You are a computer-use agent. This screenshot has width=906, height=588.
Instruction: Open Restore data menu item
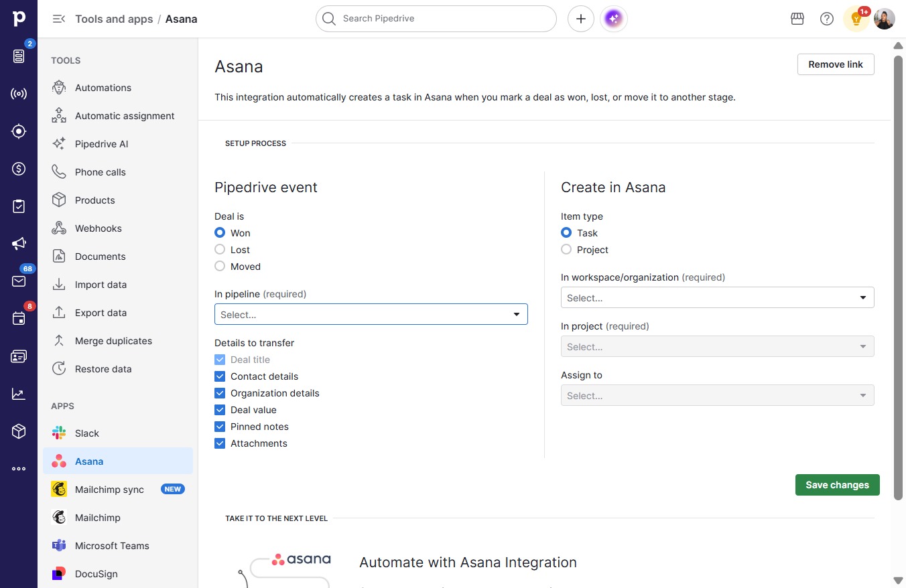pyautogui.click(x=118, y=369)
